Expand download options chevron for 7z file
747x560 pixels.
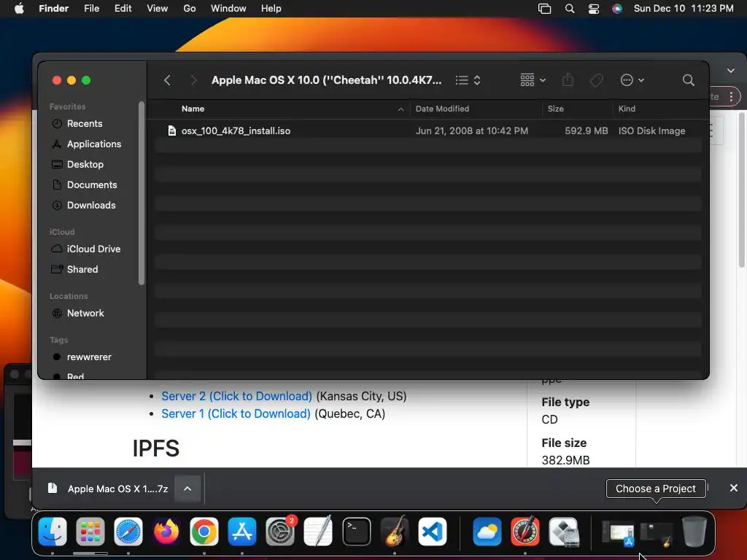point(187,489)
